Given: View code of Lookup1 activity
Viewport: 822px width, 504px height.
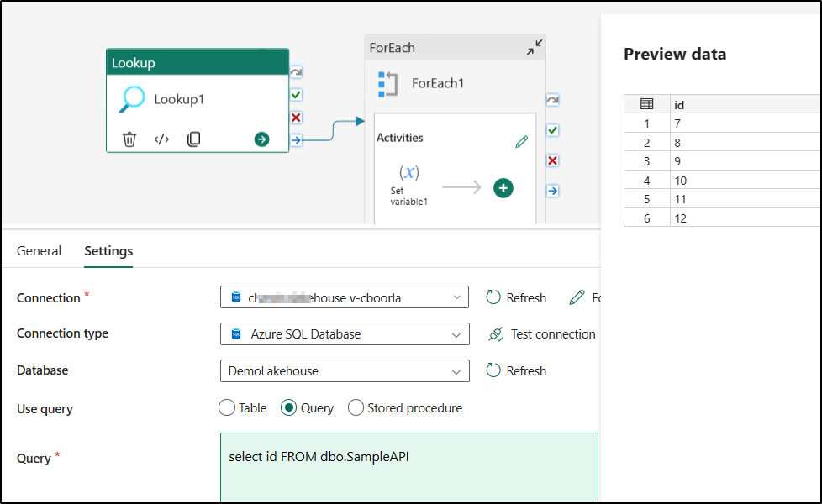Looking at the screenshot, I should click(x=161, y=139).
